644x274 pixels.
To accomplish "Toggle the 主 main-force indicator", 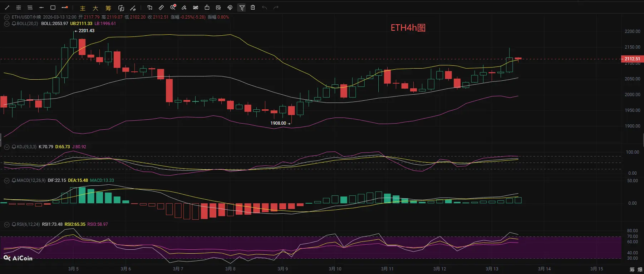I will coord(83,8).
